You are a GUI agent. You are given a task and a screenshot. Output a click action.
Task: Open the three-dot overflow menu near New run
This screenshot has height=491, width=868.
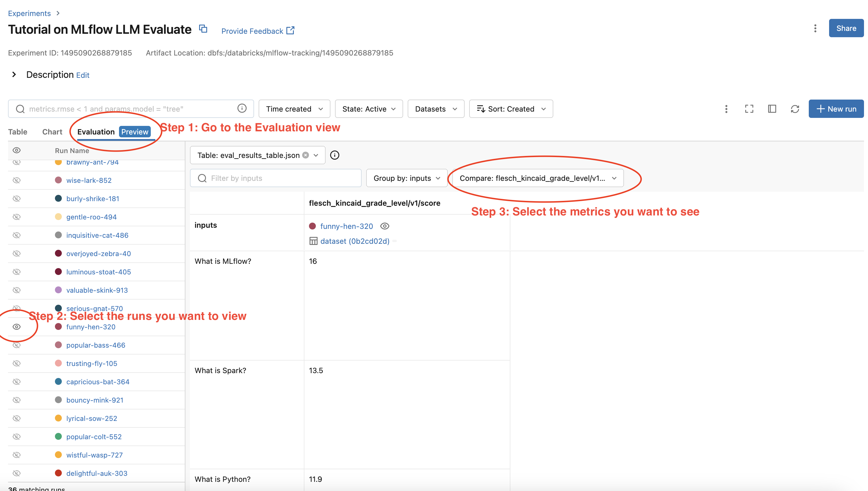(x=726, y=109)
